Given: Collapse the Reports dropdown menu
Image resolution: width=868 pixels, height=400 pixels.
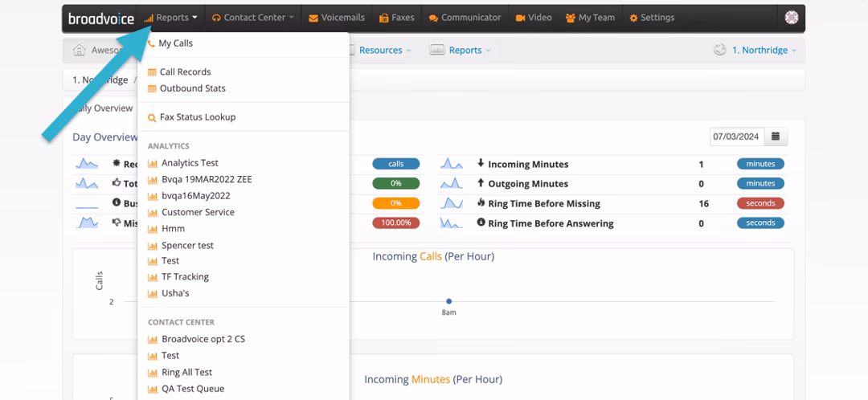Looking at the screenshot, I should pos(171,18).
